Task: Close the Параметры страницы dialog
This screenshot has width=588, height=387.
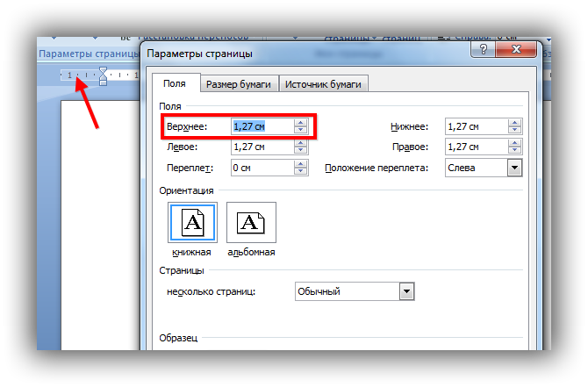Action: coord(516,49)
